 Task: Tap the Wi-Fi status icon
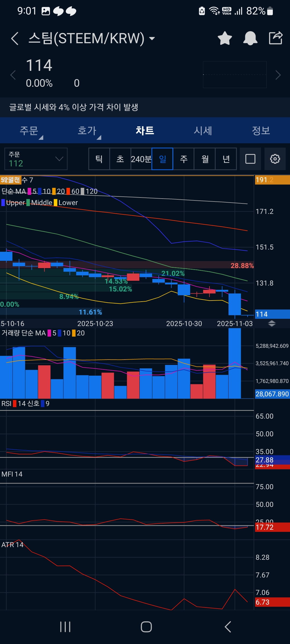214,11
